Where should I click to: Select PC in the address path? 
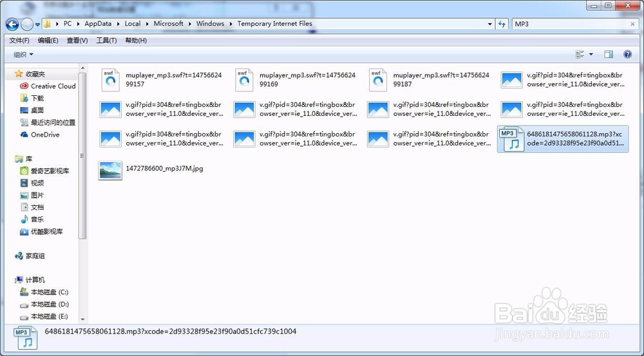tap(68, 24)
